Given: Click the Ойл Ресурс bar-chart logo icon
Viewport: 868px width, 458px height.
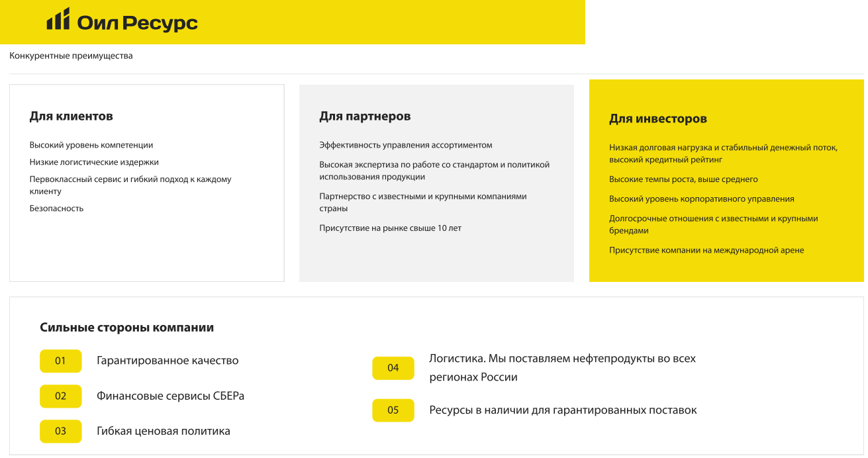Looking at the screenshot, I should coord(58,19).
